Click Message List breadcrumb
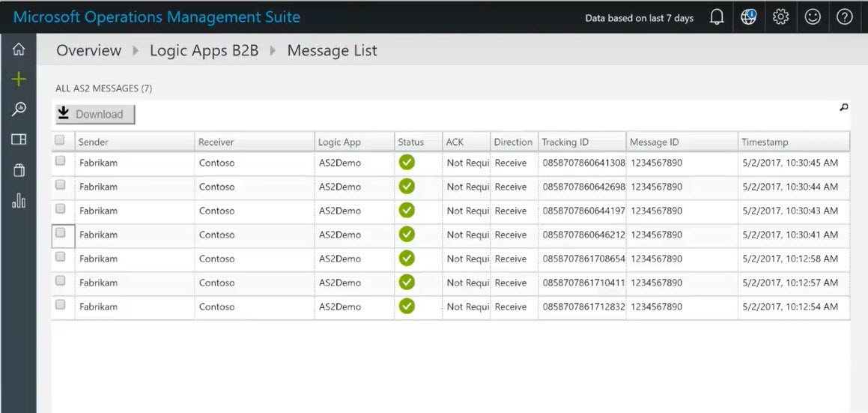The image size is (868, 413). [332, 50]
